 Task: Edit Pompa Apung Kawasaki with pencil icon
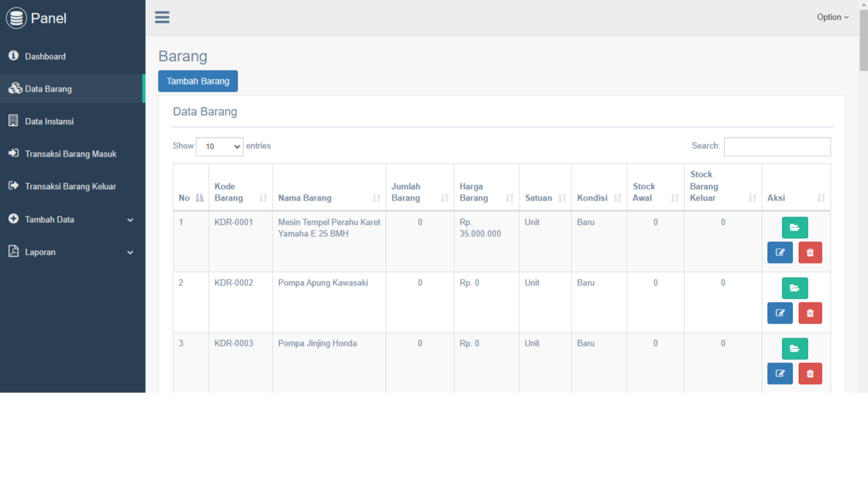(x=780, y=313)
